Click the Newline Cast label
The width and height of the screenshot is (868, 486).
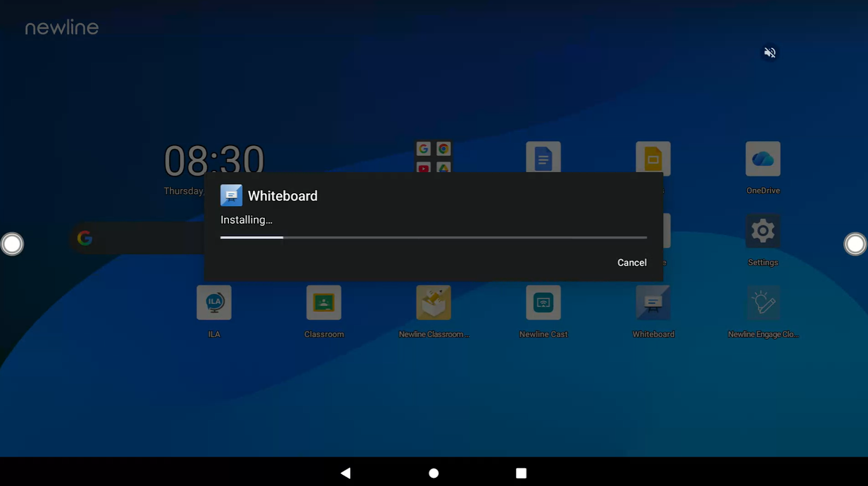pos(543,334)
